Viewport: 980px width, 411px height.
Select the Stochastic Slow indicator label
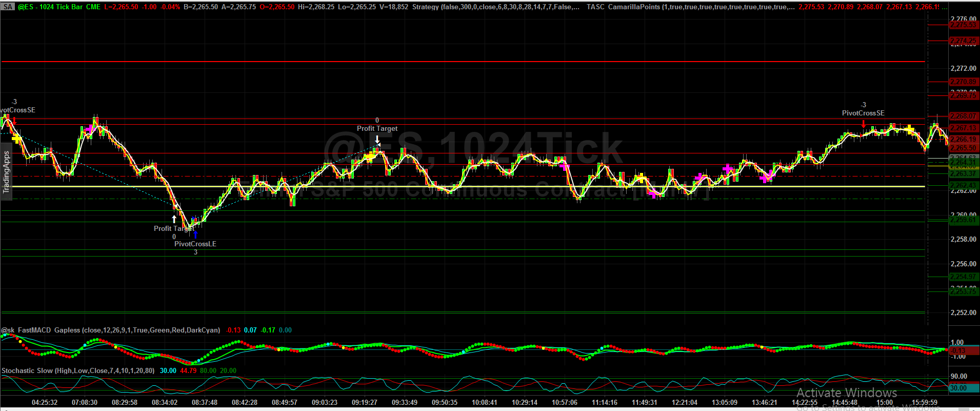click(78, 370)
